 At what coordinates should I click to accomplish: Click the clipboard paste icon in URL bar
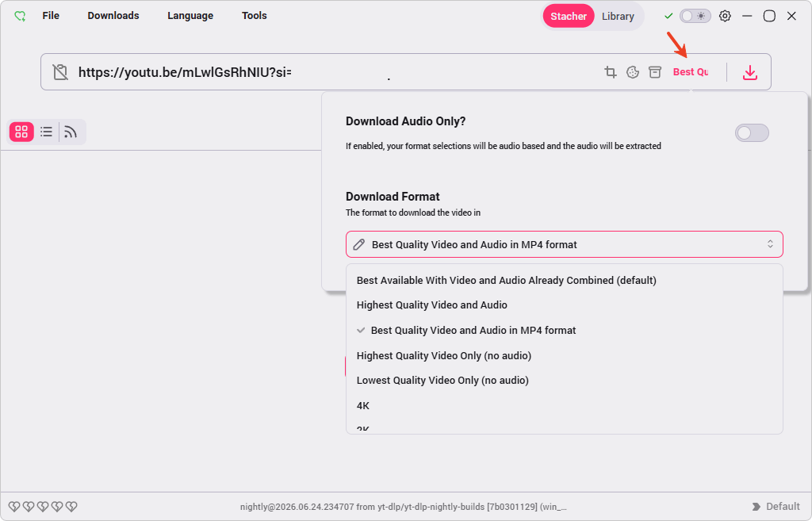click(60, 72)
